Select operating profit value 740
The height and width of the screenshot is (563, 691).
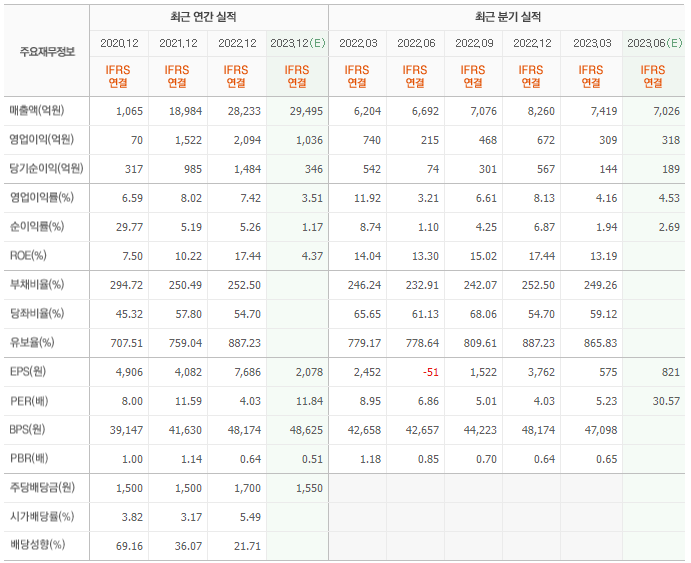372,140
